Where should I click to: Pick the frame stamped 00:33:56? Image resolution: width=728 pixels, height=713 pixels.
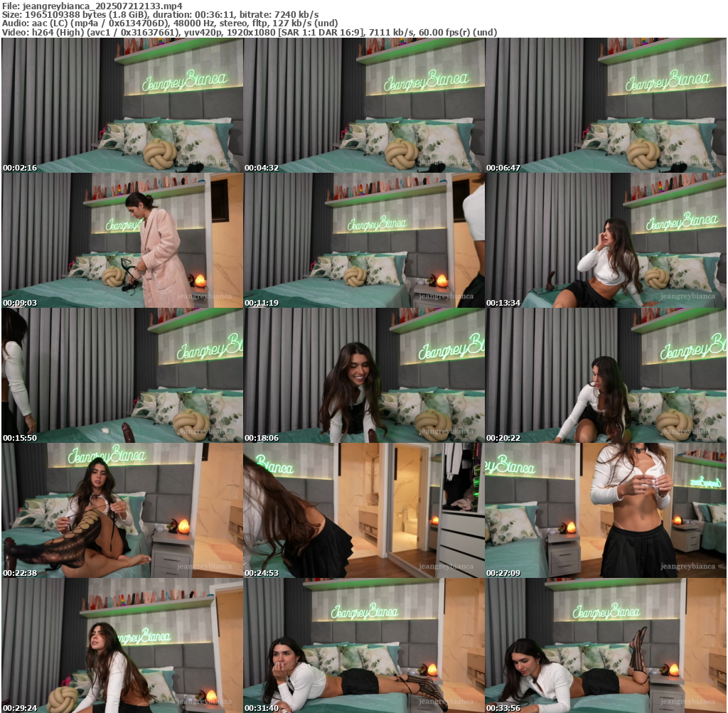pos(606,645)
